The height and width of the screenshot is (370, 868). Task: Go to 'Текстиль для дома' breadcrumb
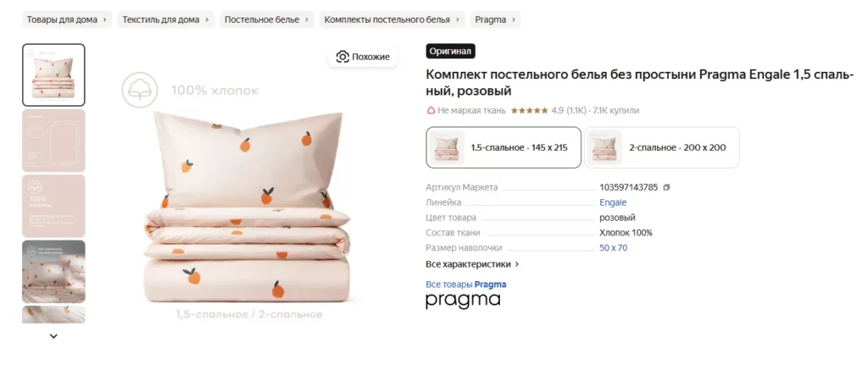(x=165, y=19)
